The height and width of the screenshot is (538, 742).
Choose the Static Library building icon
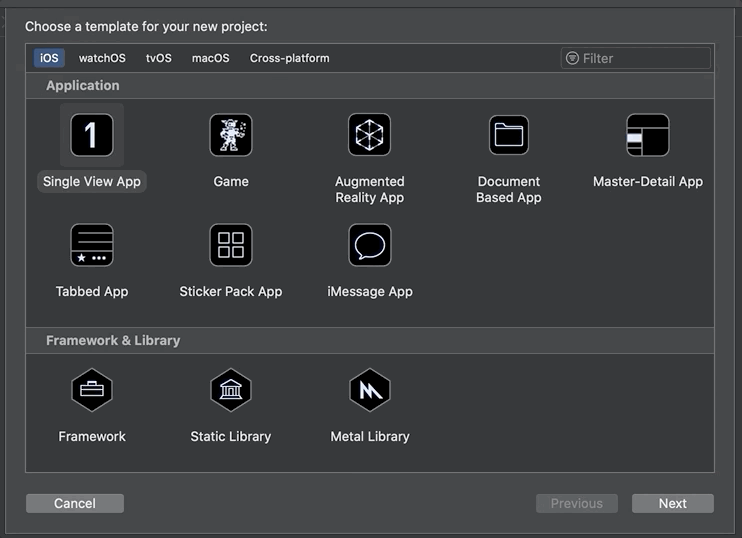tap(231, 390)
